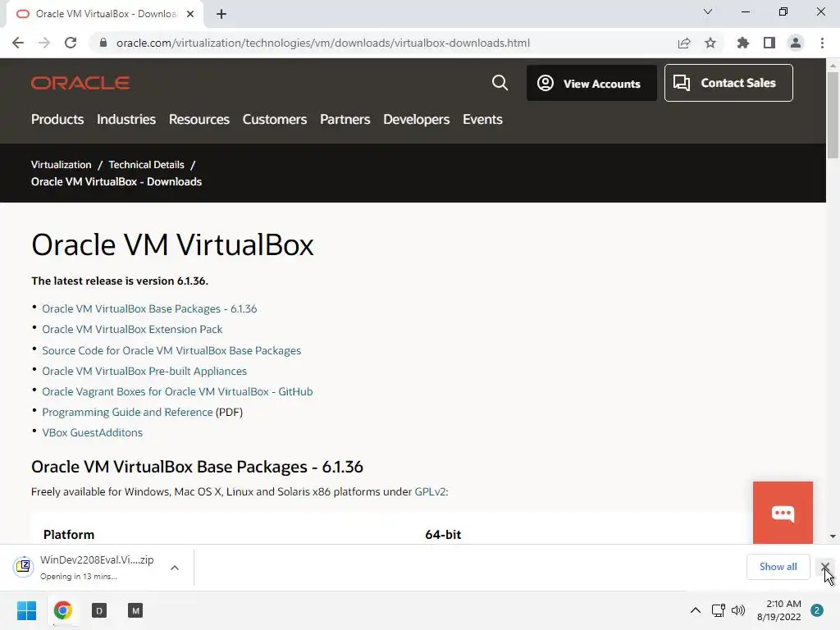Click the scrollbar down arrow
Screen dimensions: 840x630
(833, 536)
